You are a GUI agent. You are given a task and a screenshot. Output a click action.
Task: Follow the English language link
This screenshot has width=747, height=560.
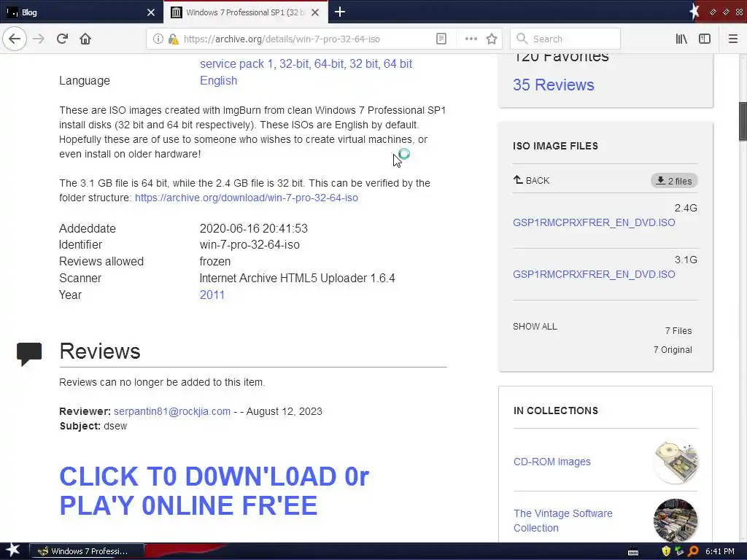pyautogui.click(x=218, y=80)
